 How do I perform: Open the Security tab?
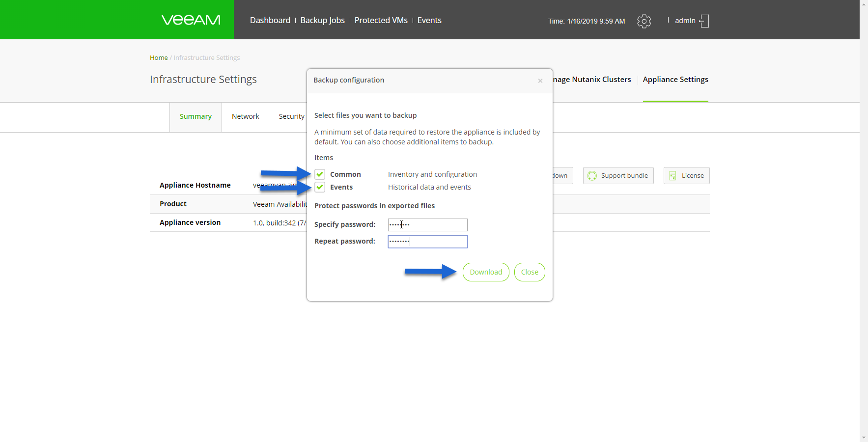292,116
